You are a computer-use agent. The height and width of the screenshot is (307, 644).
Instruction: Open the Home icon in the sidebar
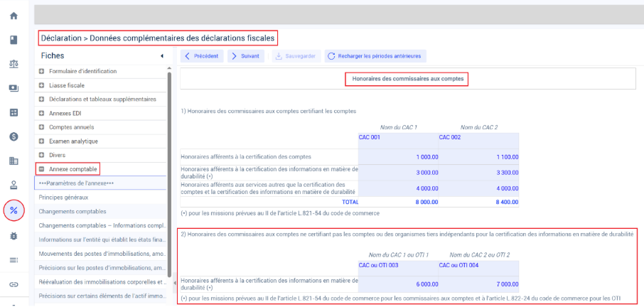pos(14,16)
